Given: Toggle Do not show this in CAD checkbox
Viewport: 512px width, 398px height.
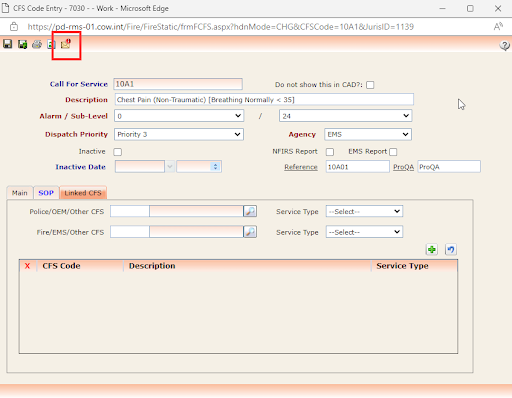Looking at the screenshot, I should [x=370, y=85].
